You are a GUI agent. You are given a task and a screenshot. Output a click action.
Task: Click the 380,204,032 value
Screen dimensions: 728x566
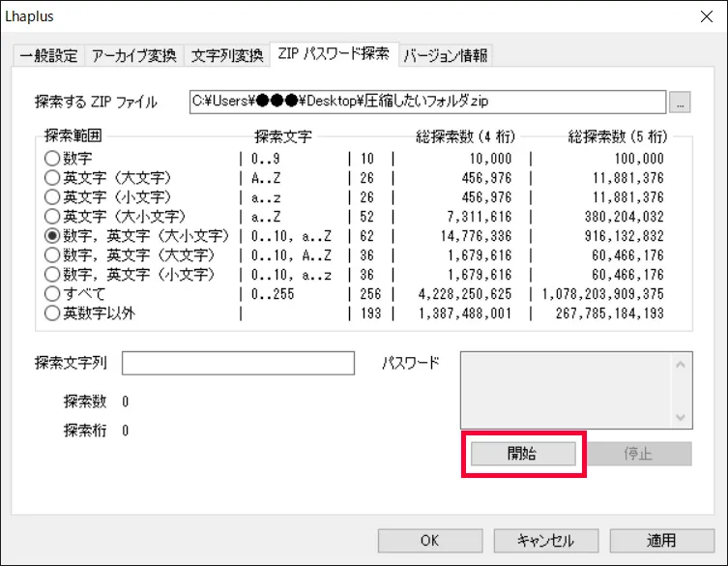point(624,217)
